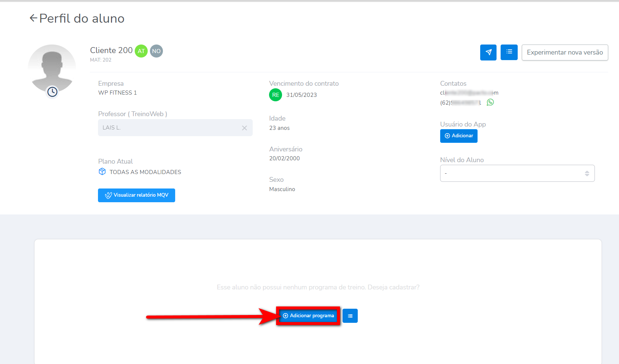Screen dimensions: 619x364
Task: Click the Professor TreinoWeb select field
Action: click(169, 128)
